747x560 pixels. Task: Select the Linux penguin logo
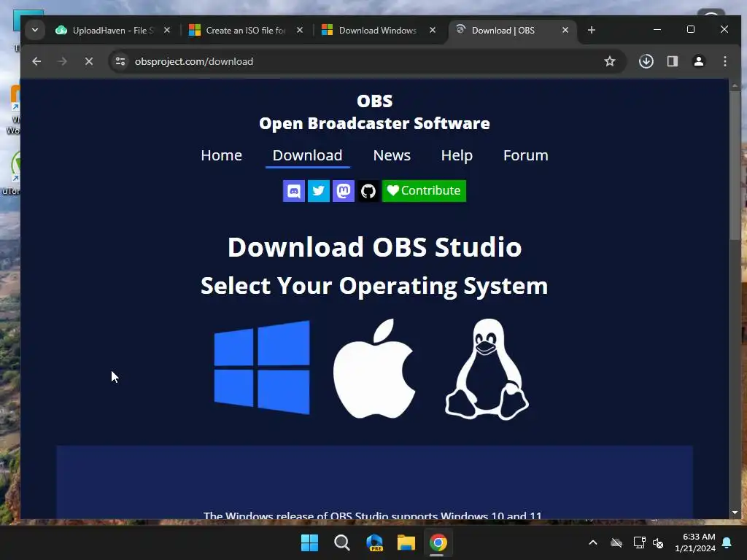click(x=487, y=369)
